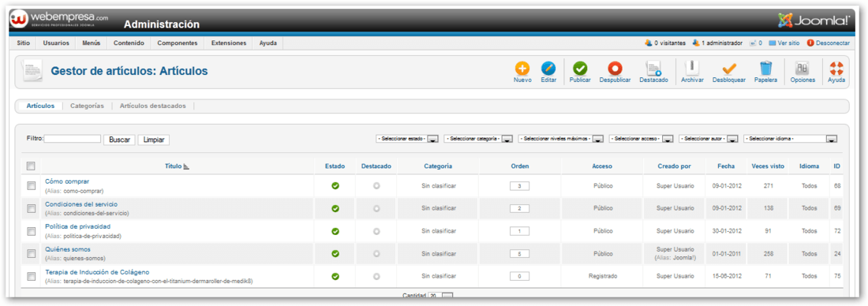Toggle published status of Quiénes somos
Screen dimensions: 868x306
335,253
